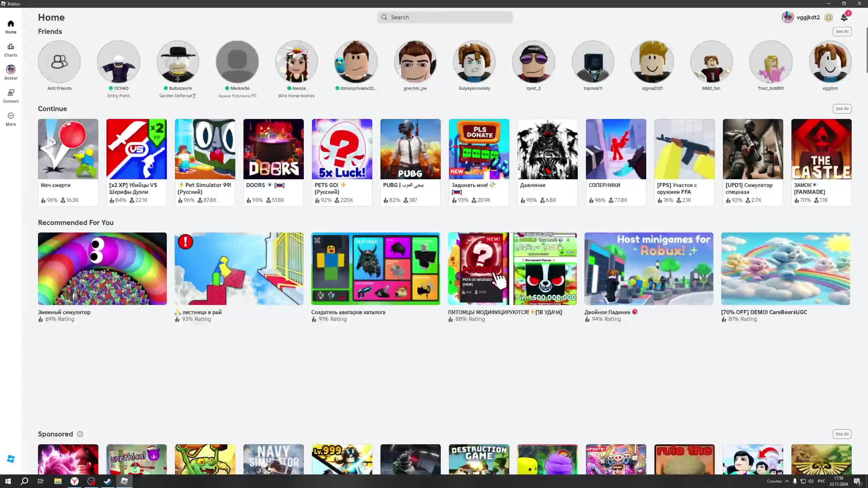The image size is (868, 488).
Task: Expand hidden system tray icons chevron
Action: (787, 481)
